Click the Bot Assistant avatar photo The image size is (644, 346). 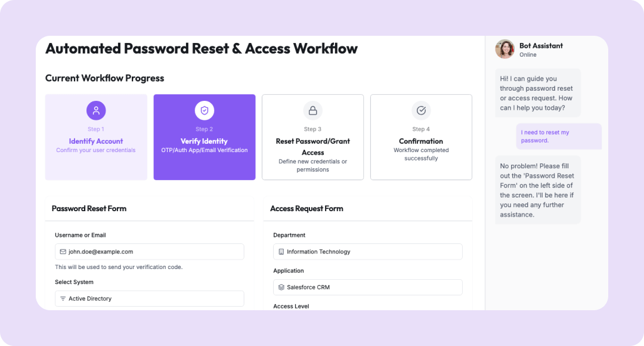[x=504, y=50]
